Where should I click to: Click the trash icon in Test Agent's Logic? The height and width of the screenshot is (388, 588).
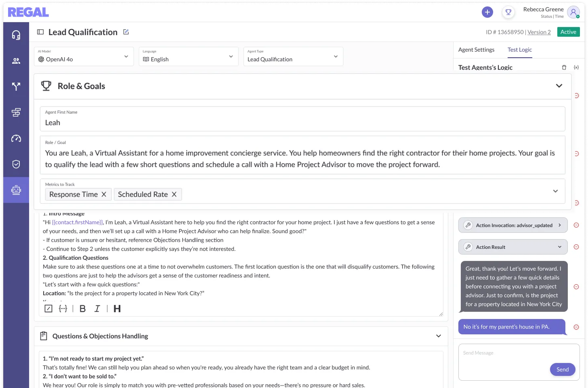coord(564,67)
